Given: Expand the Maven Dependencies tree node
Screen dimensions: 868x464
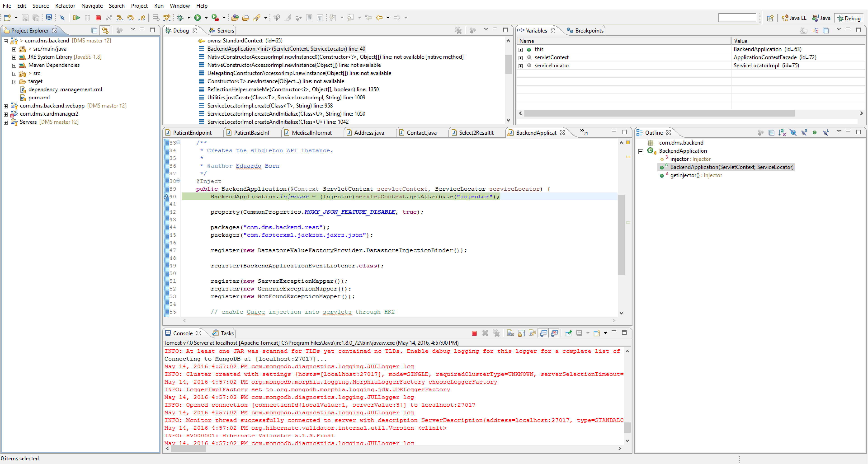Looking at the screenshot, I should (14, 65).
